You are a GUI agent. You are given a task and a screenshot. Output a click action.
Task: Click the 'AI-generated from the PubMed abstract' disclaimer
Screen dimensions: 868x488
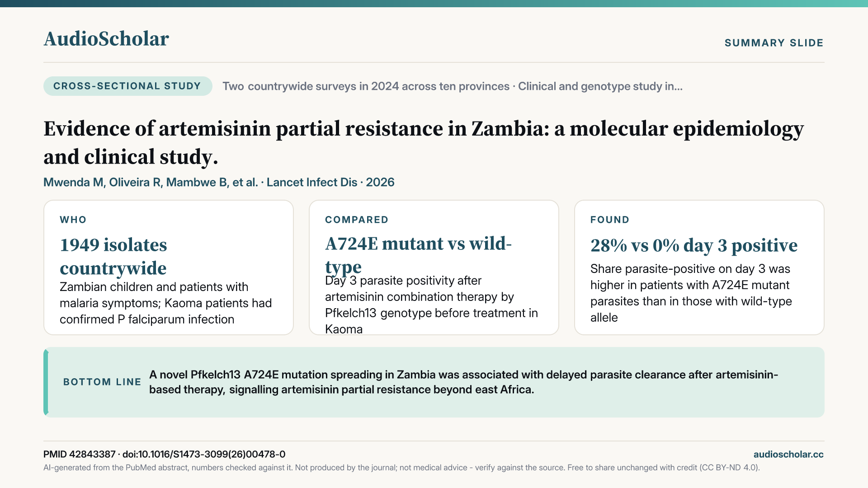point(401,468)
